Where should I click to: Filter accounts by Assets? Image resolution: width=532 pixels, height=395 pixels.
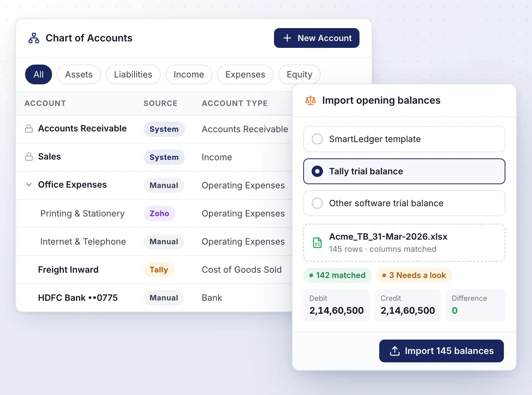pyautogui.click(x=79, y=74)
